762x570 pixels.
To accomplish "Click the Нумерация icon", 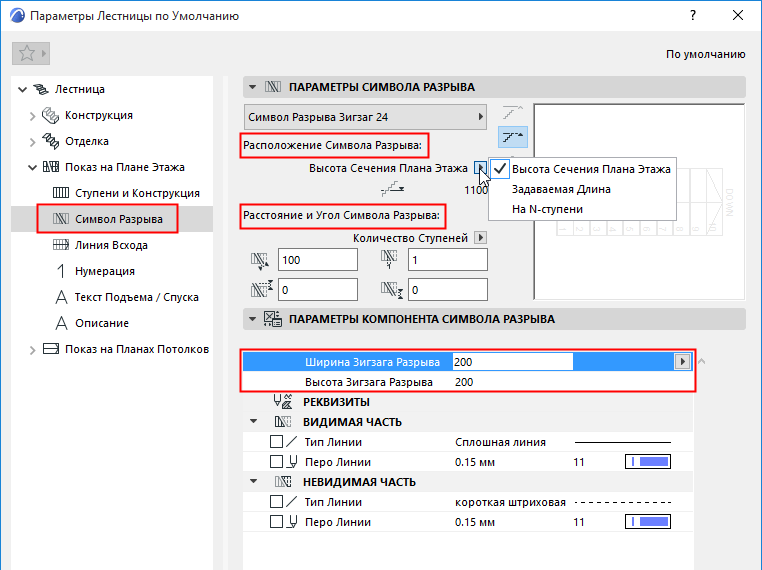I will click(61, 271).
